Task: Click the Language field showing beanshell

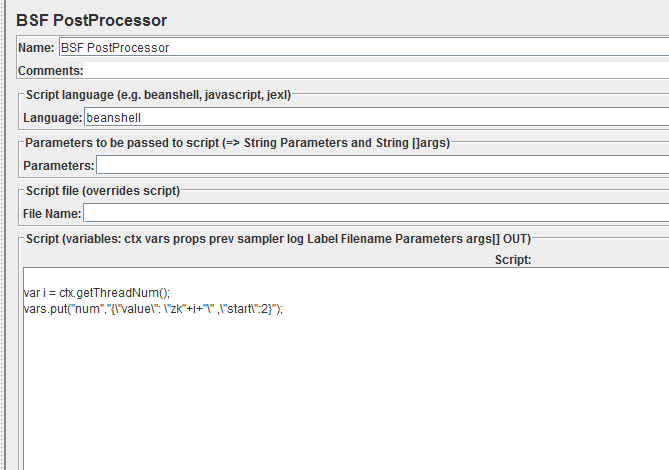Action: point(377,117)
